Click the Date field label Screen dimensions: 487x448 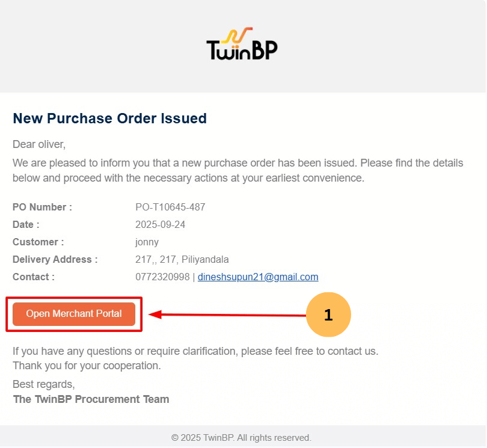point(26,225)
